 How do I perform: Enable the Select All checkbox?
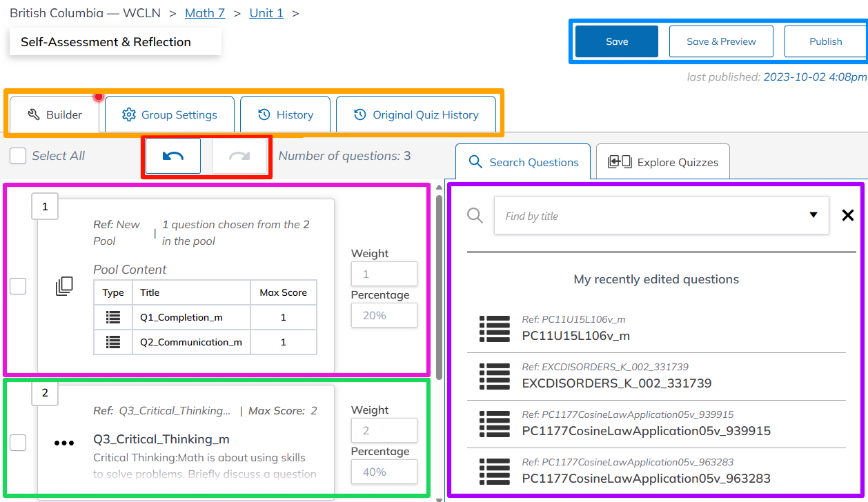pyautogui.click(x=18, y=156)
